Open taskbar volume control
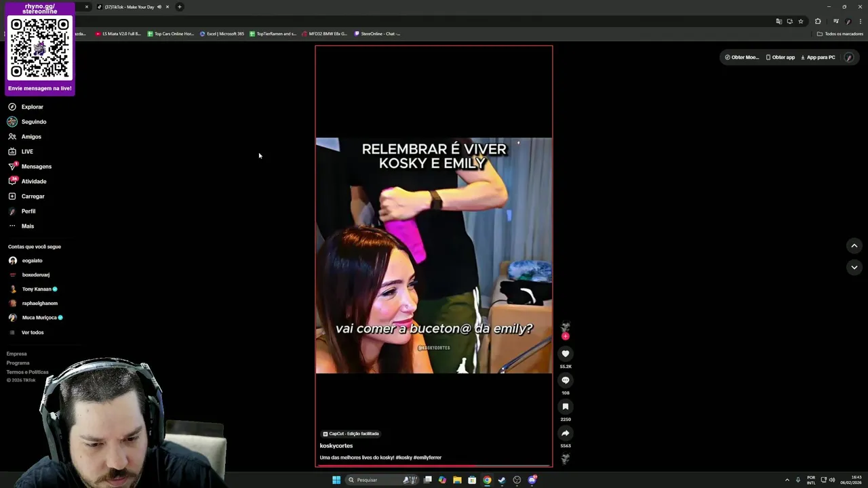 click(832, 480)
